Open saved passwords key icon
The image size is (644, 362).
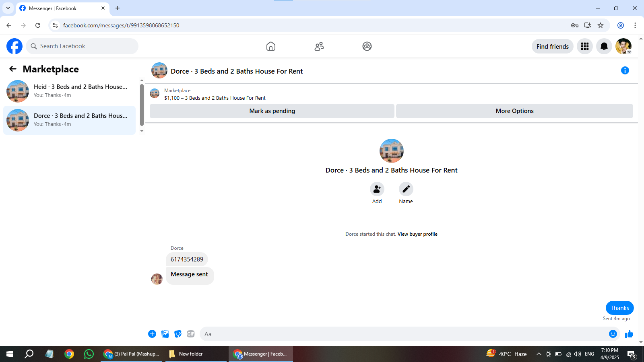click(x=575, y=25)
